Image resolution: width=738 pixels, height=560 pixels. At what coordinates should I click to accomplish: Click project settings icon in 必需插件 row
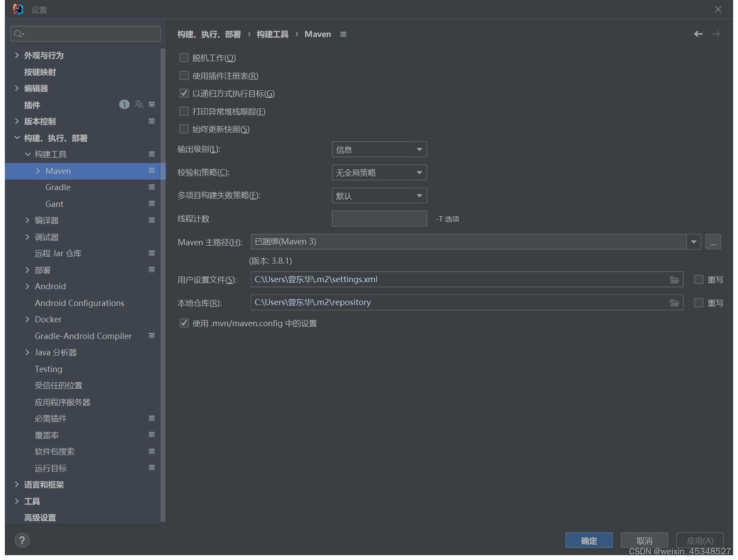coord(152,418)
